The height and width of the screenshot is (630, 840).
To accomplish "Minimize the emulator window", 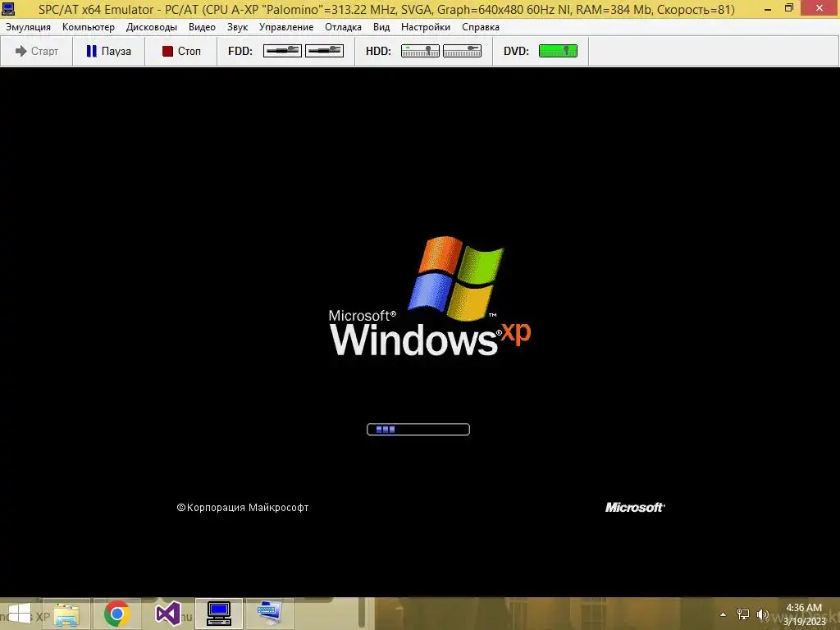I will 768,8.
